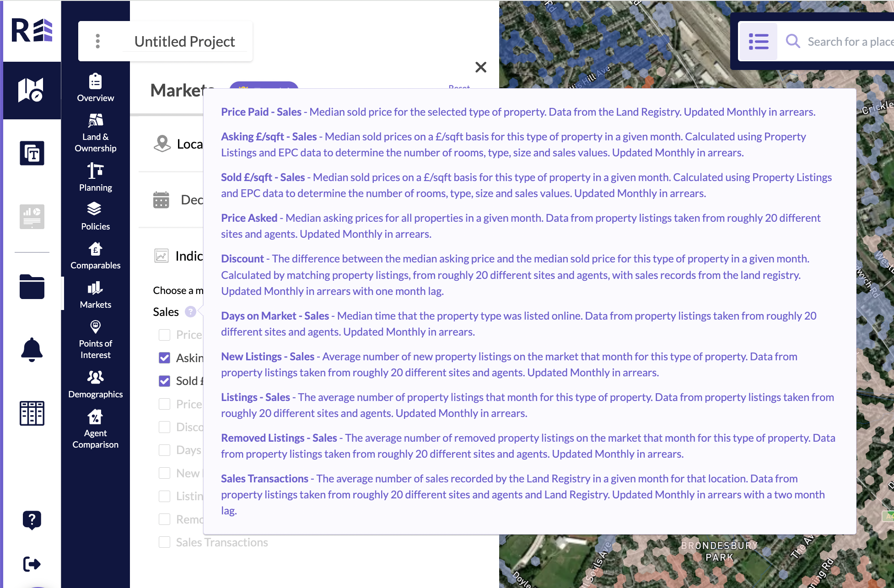Uncheck the Sold £/sqft checkbox
The width and height of the screenshot is (894, 588).
point(164,381)
